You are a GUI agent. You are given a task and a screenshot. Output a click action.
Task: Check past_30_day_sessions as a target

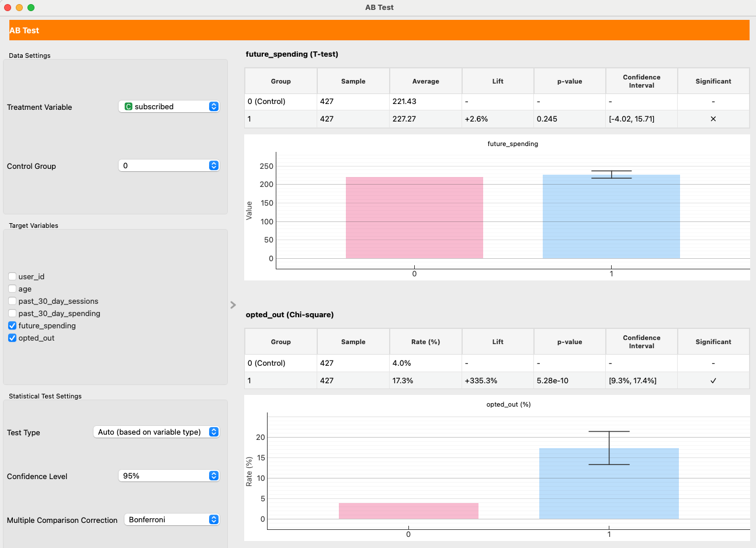tap(12, 301)
